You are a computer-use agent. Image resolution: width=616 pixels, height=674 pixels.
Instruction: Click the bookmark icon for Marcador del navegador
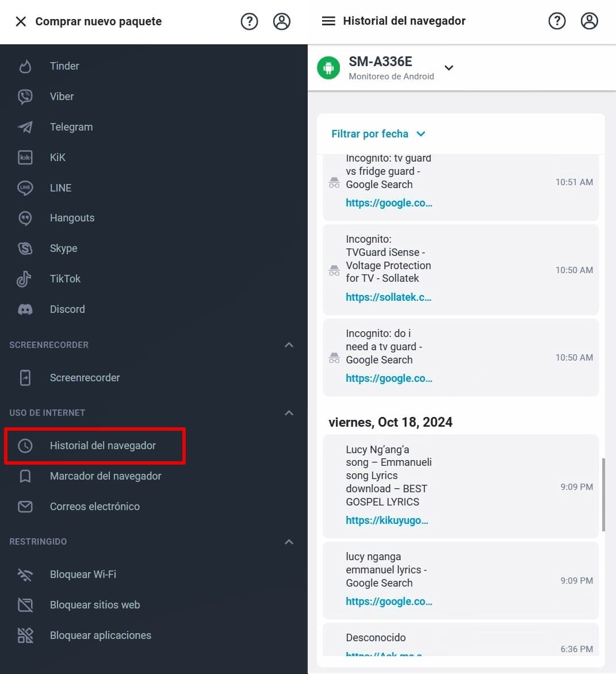[x=25, y=476]
